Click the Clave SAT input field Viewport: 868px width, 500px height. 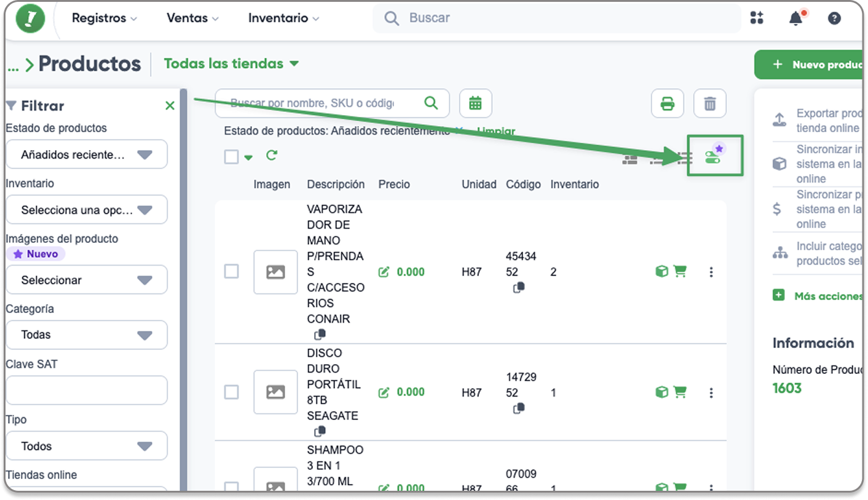[87, 391]
